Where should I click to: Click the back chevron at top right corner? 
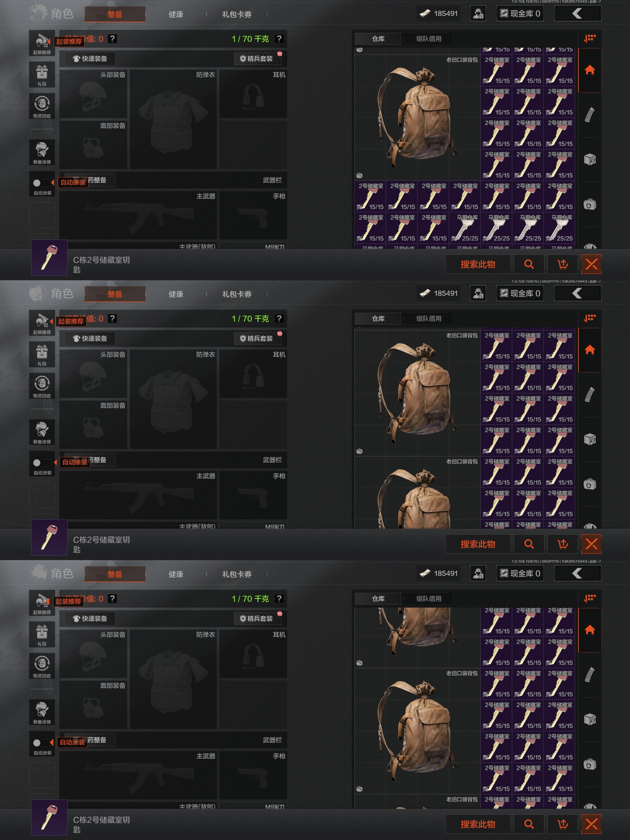pos(577,14)
